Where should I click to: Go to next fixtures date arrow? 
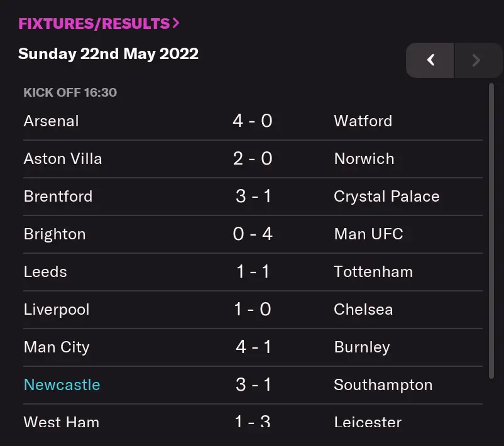click(x=476, y=60)
